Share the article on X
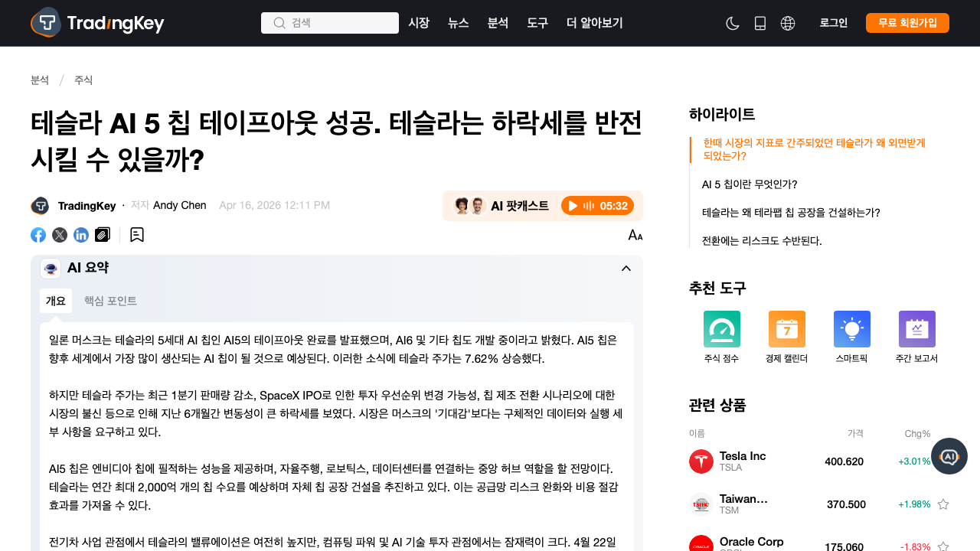This screenshot has width=980, height=551. 60,235
